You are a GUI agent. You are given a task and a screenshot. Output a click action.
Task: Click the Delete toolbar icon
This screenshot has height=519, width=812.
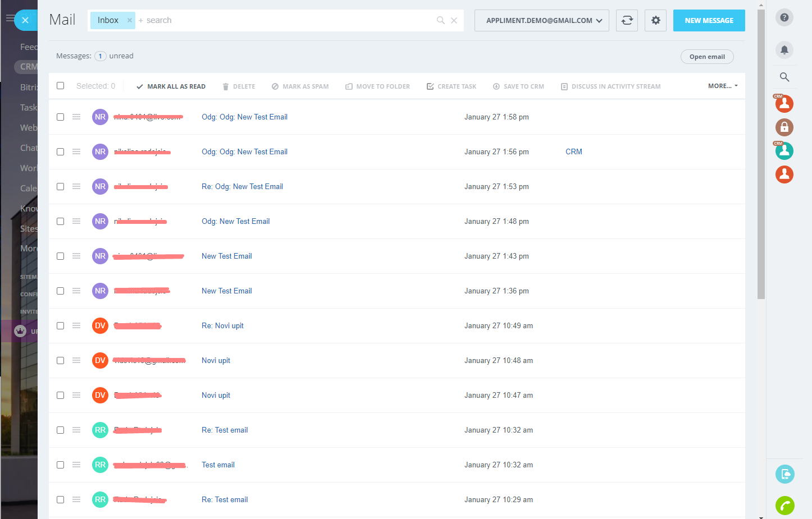238,86
